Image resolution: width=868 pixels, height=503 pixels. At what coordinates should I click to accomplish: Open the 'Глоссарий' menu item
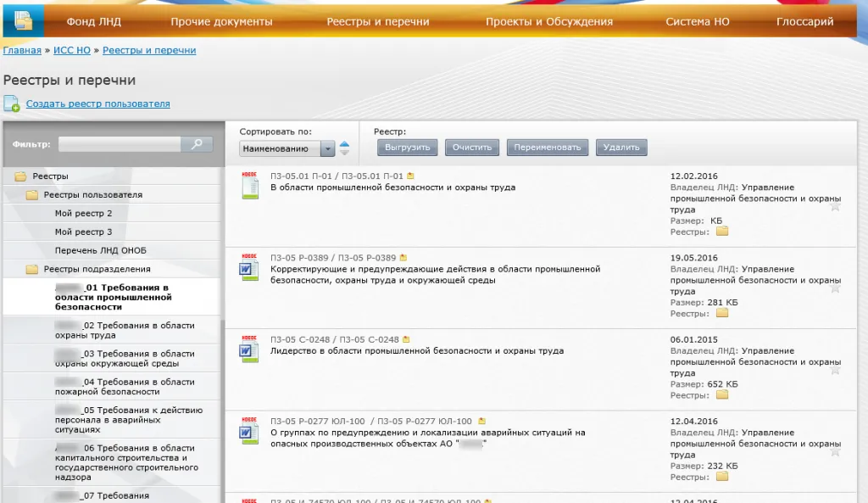[804, 22]
